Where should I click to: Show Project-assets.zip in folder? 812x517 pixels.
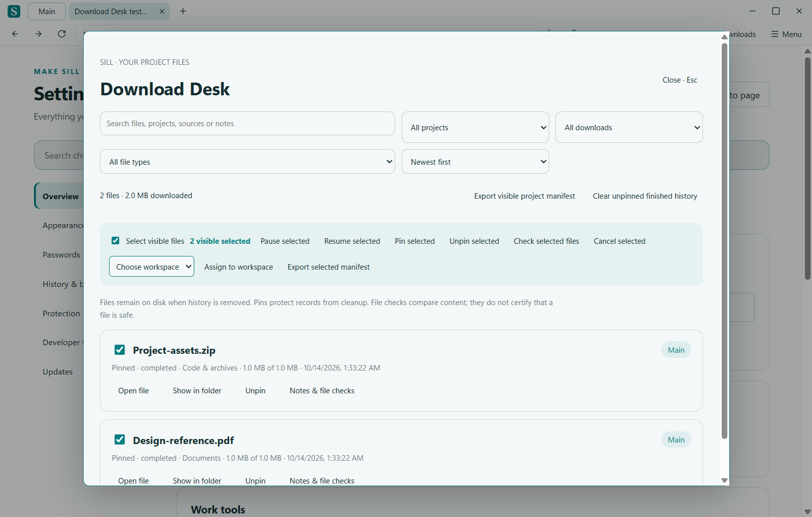197,391
